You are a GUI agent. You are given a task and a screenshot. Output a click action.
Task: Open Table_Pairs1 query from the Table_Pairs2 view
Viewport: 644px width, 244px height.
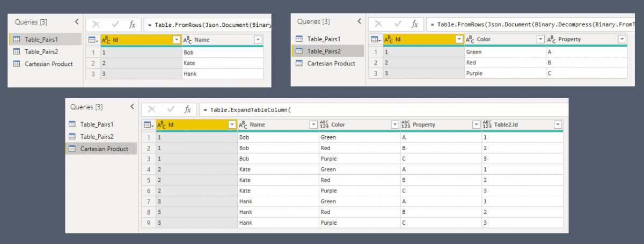(324, 39)
